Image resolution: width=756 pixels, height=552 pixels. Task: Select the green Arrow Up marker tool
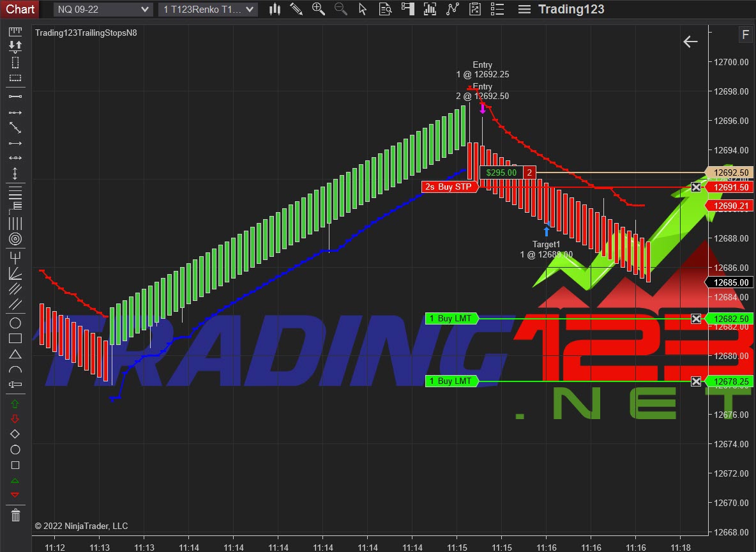(x=15, y=403)
